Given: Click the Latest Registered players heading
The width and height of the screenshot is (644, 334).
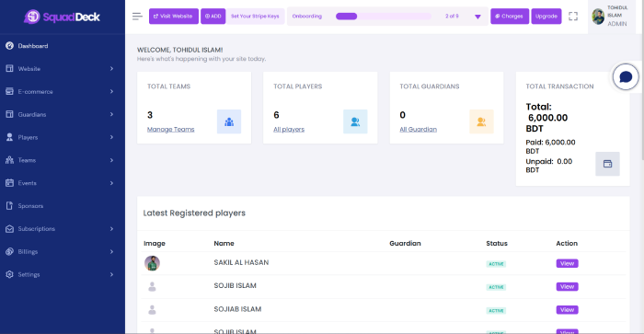Looking at the screenshot, I should (194, 213).
